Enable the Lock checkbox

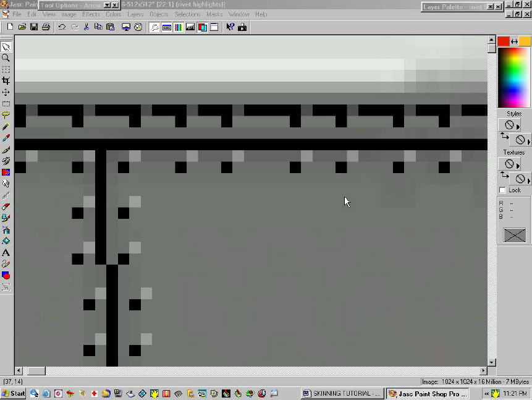[x=502, y=190]
